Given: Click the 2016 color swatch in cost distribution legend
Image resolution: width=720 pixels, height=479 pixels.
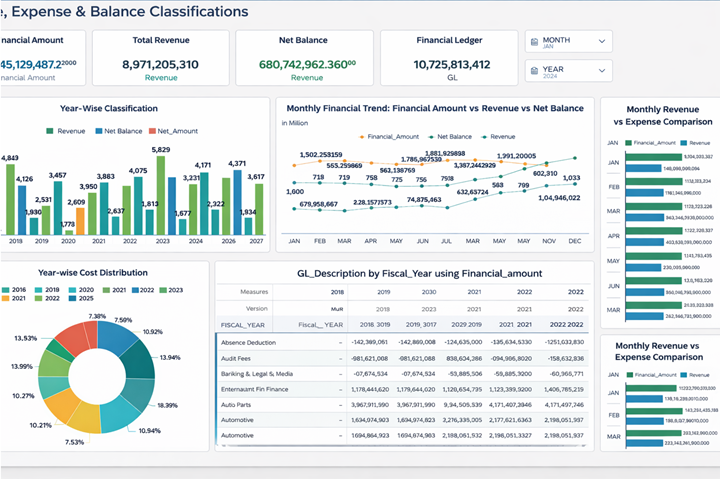Looking at the screenshot, I should point(6,290).
